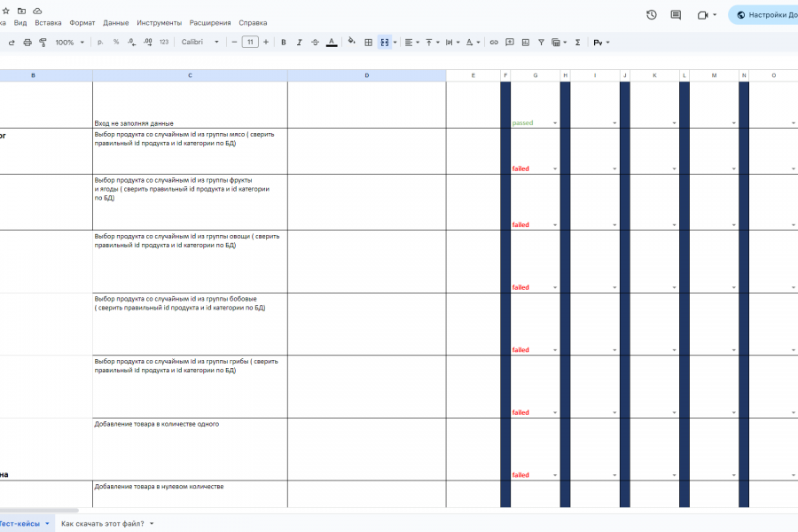Image resolution: width=798 pixels, height=532 pixels.
Task: Open Как скачать этот файл? tab menu arrow
Action: [x=152, y=523]
